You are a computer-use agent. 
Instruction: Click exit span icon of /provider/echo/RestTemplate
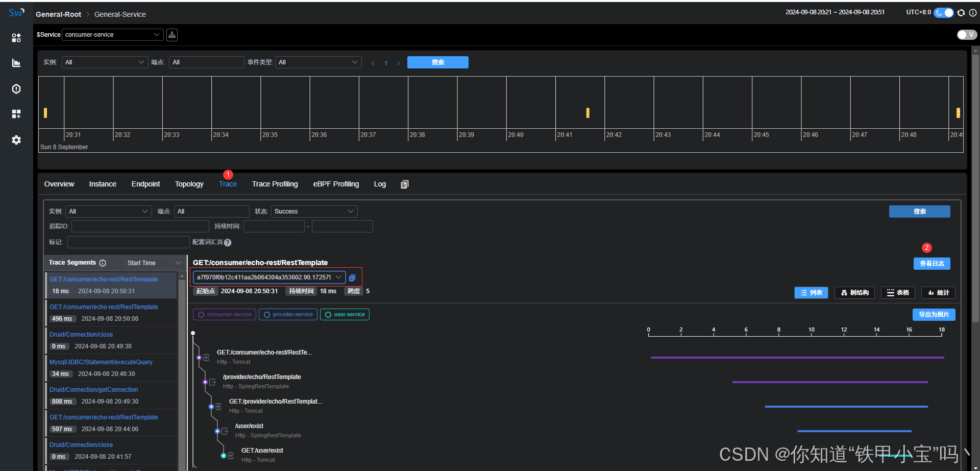(x=212, y=382)
